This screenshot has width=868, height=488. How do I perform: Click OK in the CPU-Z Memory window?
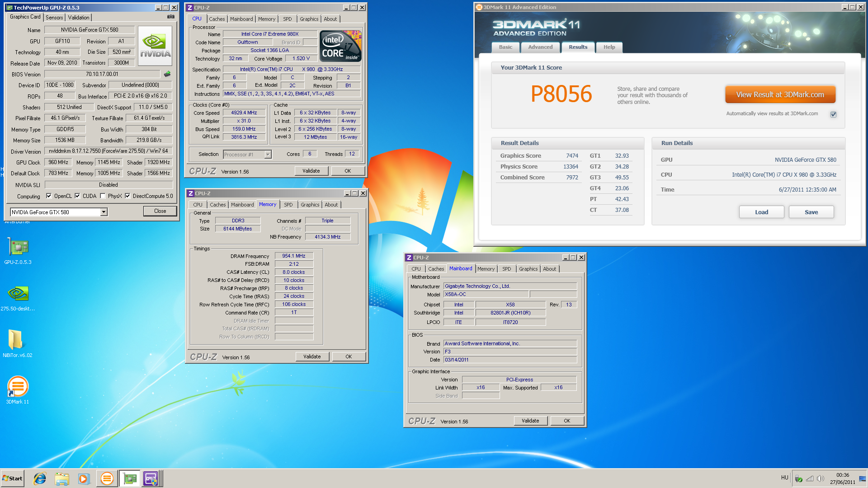click(349, 357)
